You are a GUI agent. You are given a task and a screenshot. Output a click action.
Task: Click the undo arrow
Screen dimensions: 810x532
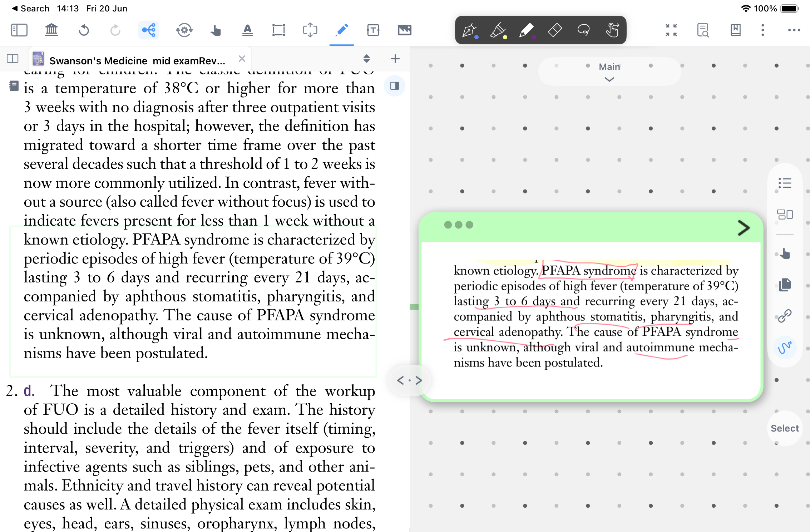84,30
